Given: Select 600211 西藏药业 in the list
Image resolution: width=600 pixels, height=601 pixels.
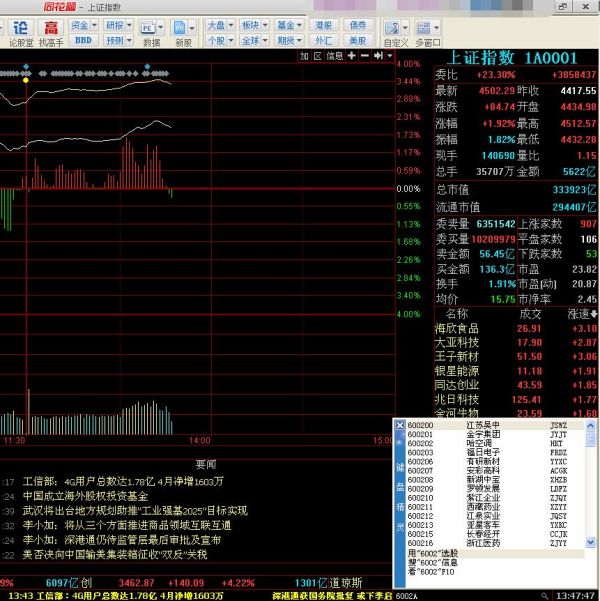Looking at the screenshot, I should click(x=495, y=507).
